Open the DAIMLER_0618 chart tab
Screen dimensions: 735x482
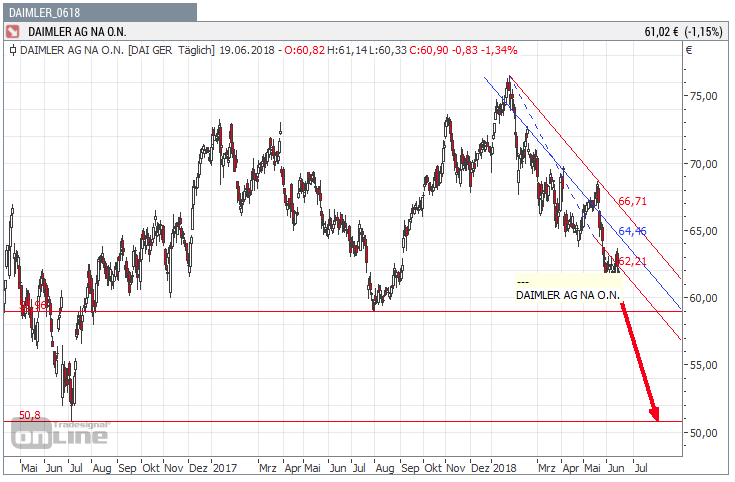coord(100,12)
